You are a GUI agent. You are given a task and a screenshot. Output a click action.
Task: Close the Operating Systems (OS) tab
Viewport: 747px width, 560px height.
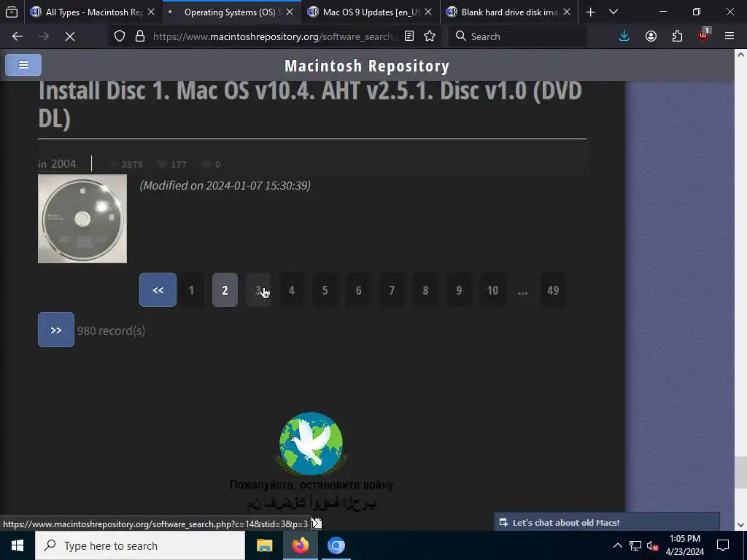pos(290,12)
